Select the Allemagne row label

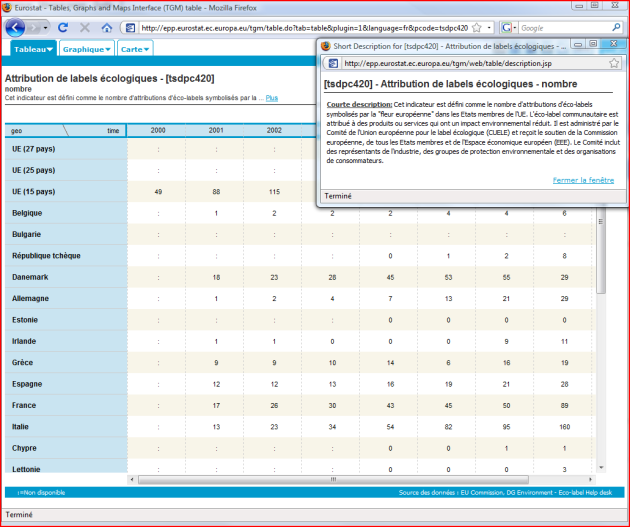click(x=31, y=298)
